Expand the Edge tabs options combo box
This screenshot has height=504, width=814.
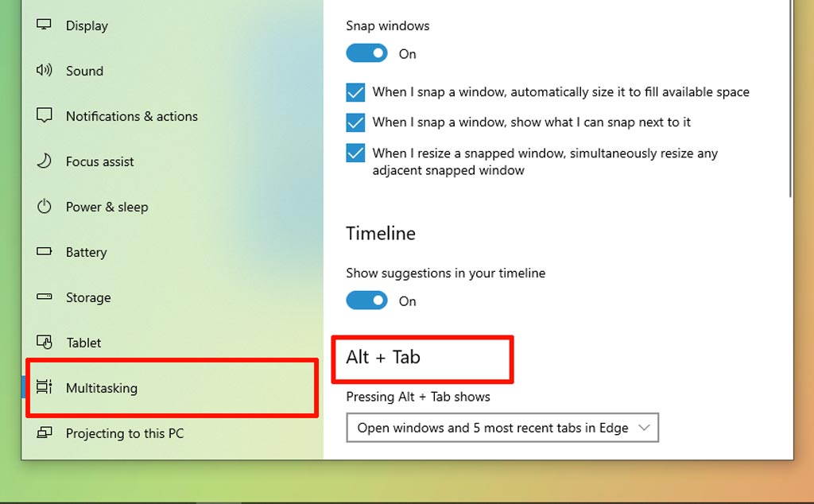pyautogui.click(x=502, y=428)
